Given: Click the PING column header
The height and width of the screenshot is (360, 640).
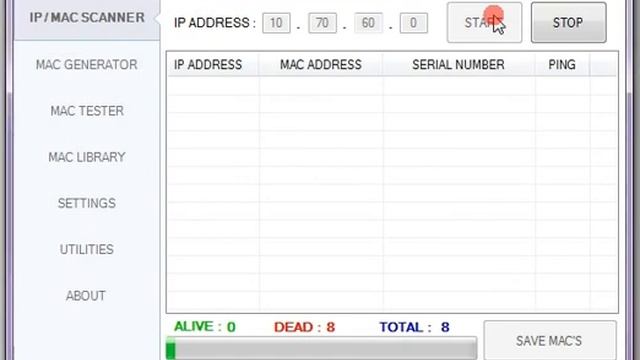Looking at the screenshot, I should pos(562,64).
